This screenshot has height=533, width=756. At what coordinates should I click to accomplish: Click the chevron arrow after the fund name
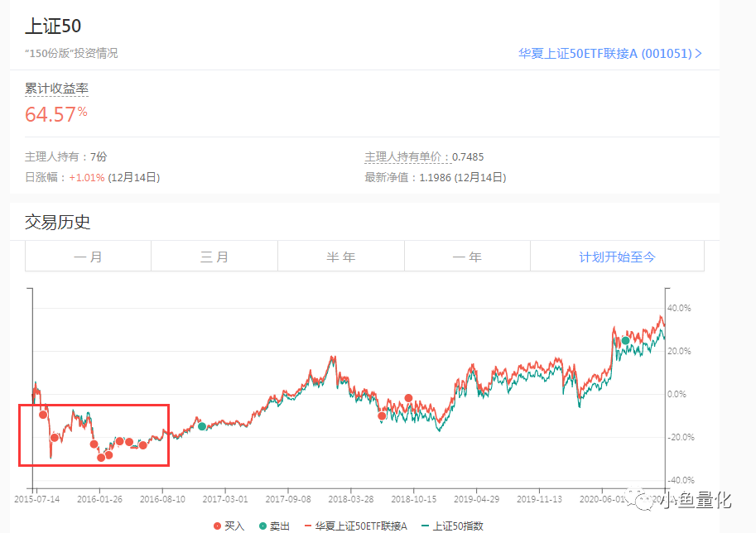(x=698, y=54)
